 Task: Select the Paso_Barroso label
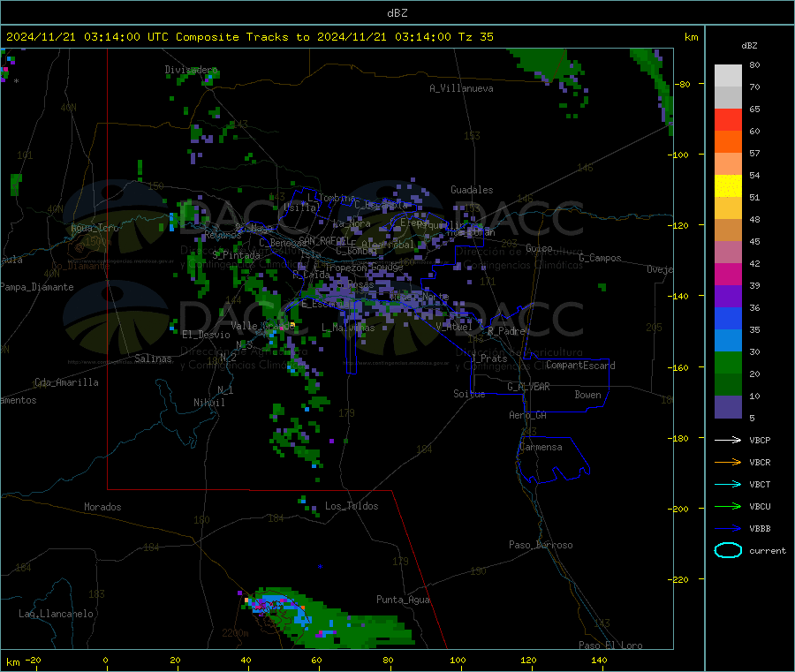coord(541,545)
